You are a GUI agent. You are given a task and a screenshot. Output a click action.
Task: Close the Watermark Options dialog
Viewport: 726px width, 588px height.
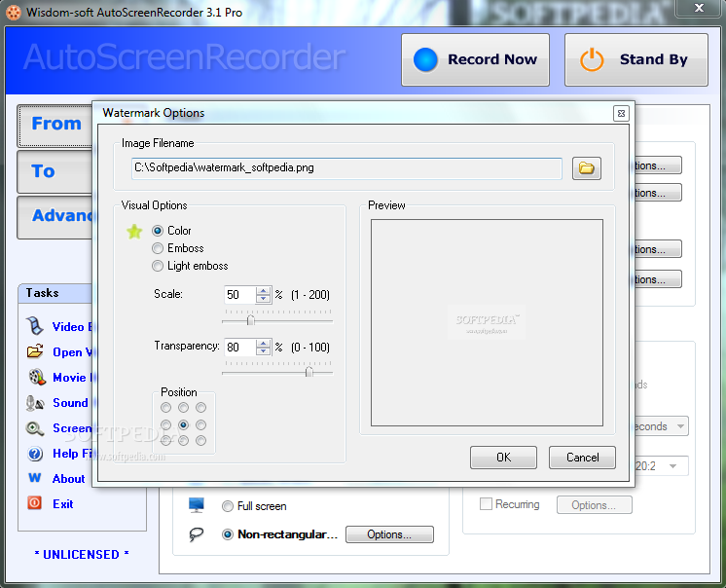(x=621, y=113)
